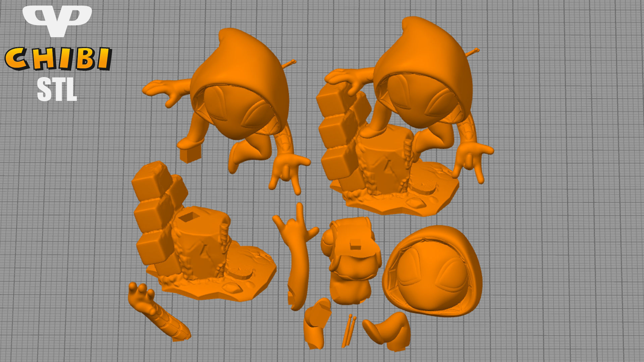Select the upright leg piece left of drumsticks
644x362 pixels.
pyautogui.click(x=317, y=324)
